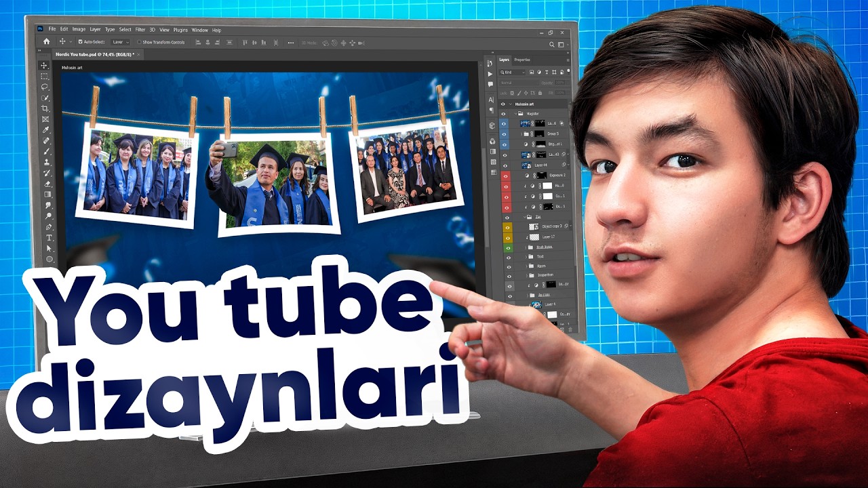The width and height of the screenshot is (868, 488).
Task: Select the Lasso tool
Action: click(45, 87)
